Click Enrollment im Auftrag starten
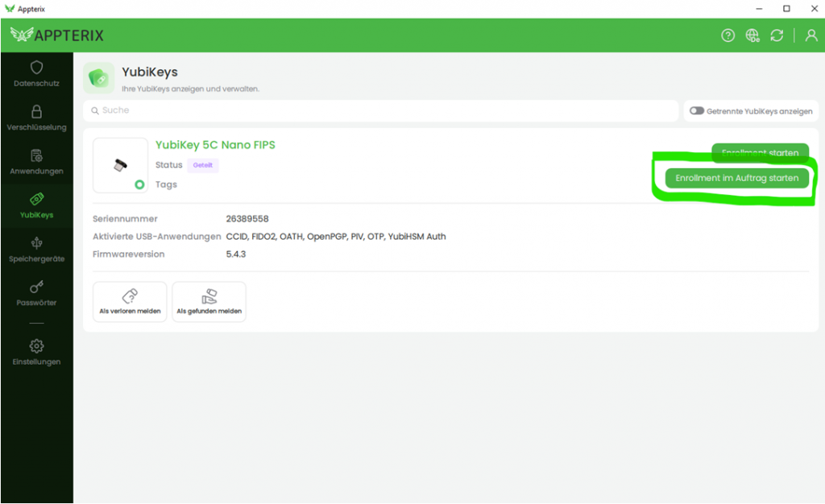 point(736,178)
